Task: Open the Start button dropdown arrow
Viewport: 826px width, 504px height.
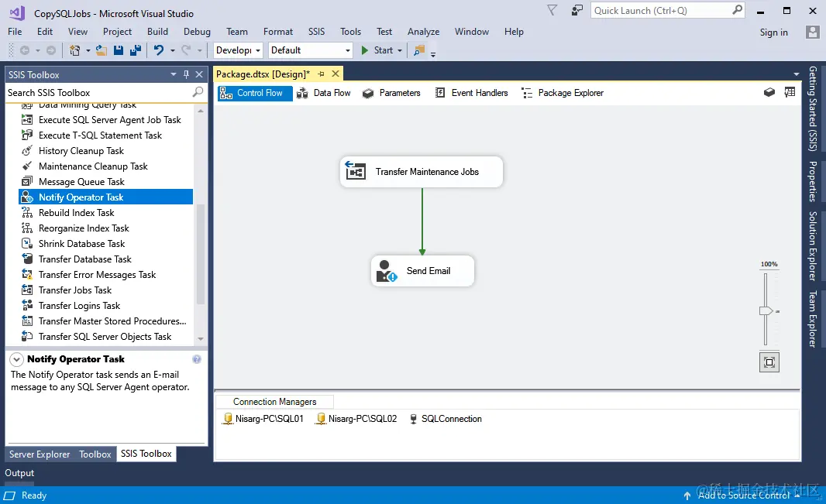Action: coord(400,50)
